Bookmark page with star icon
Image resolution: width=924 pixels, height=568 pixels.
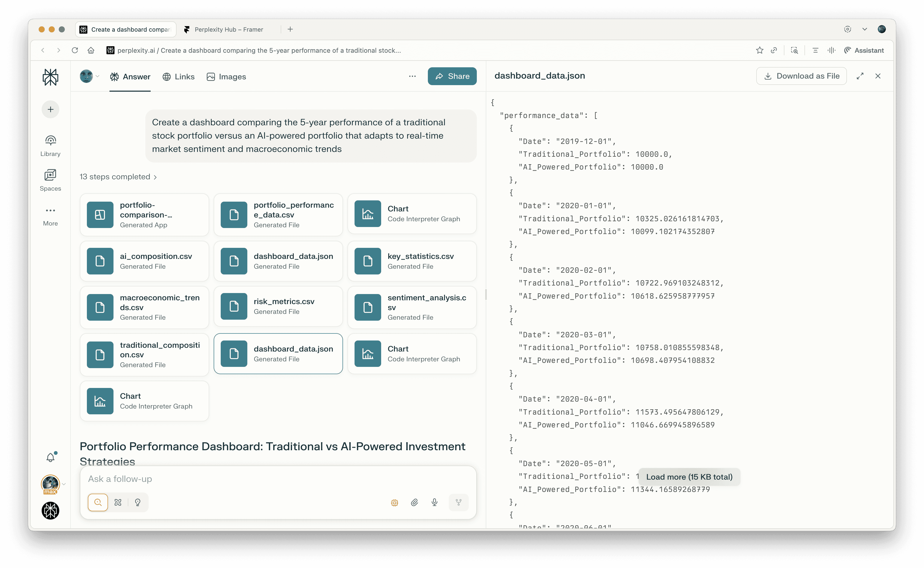(760, 50)
